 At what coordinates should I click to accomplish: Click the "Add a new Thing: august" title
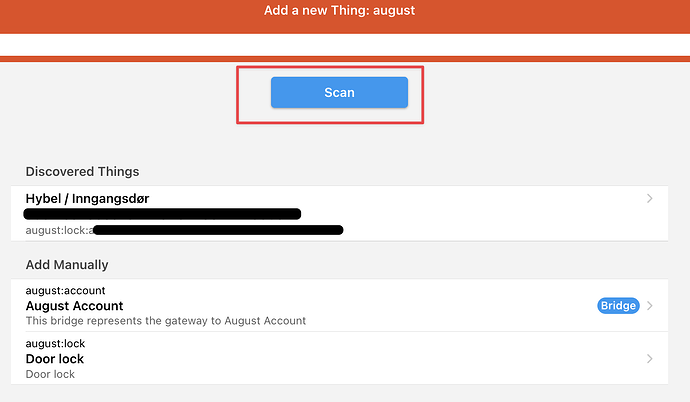339,10
